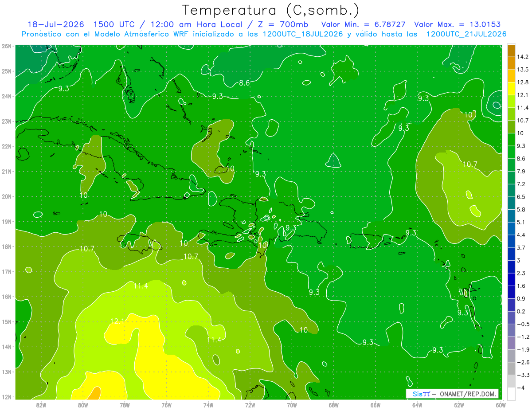Click the teal colorbar swatch between 5.8 and 6.5
This screenshot has height=411, width=532.
(511, 203)
